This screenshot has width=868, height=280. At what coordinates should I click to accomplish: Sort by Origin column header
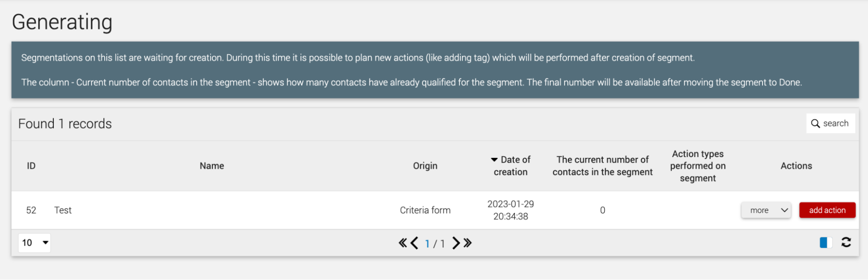point(425,166)
